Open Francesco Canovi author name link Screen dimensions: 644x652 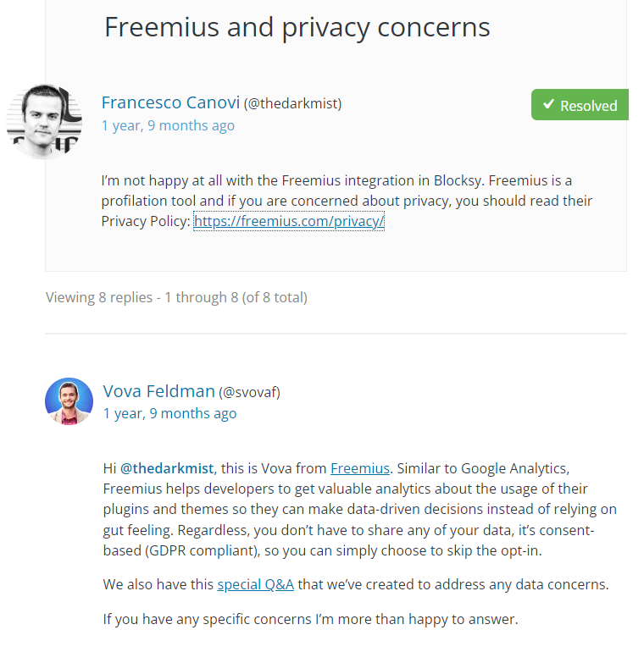[170, 102]
